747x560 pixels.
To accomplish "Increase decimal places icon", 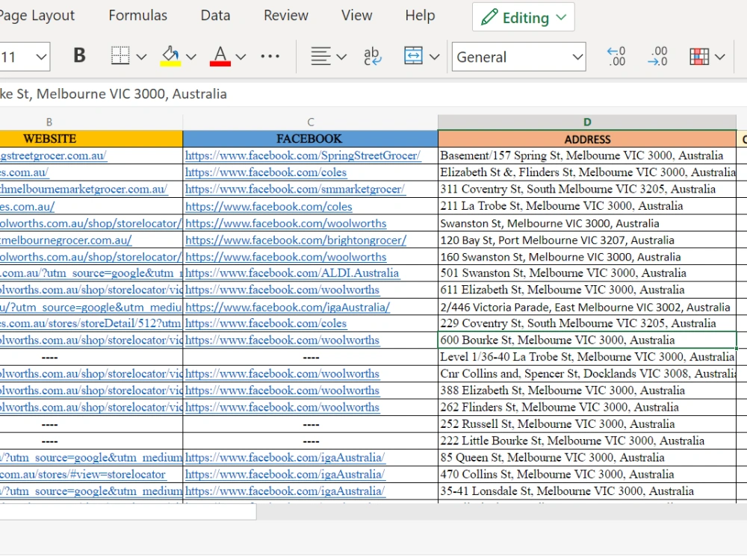I will click(616, 56).
